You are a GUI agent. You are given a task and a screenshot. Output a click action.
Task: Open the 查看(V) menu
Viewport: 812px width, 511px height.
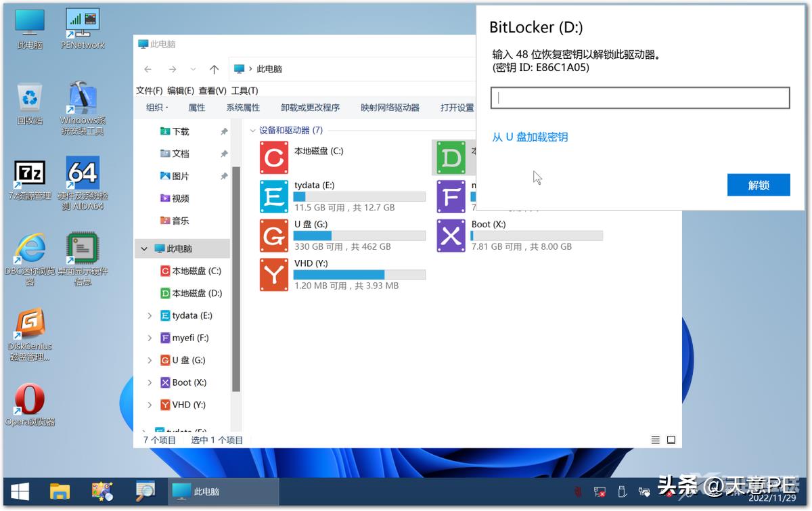212,91
